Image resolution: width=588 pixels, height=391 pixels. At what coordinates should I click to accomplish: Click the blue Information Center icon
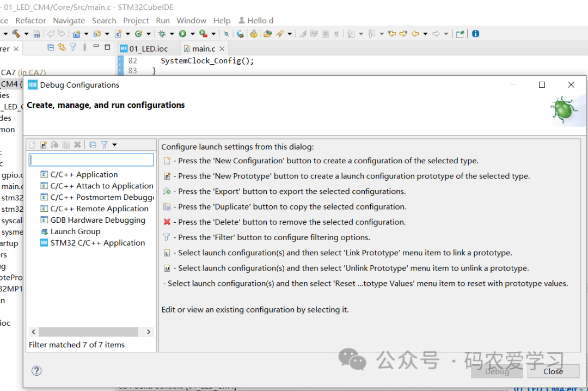pos(475,34)
